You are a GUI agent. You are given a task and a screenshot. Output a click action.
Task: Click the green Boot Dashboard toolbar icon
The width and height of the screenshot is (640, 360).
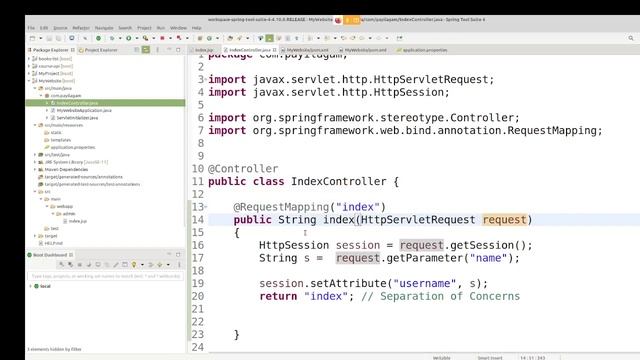pyautogui.click(x=98, y=38)
